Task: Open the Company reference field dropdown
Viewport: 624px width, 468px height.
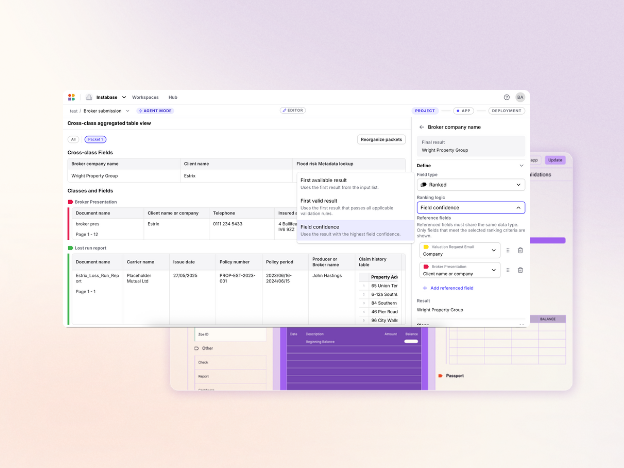Action: tap(460, 250)
